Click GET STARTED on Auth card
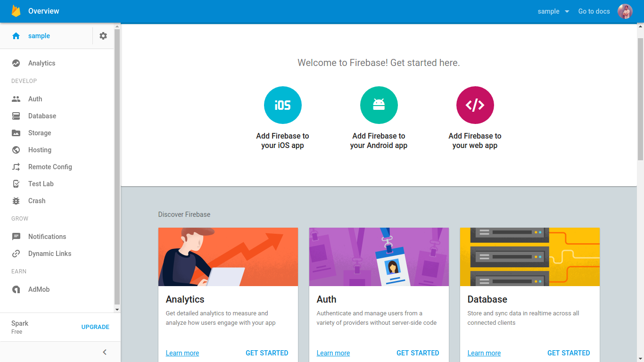Screen dimensions: 644x362 pos(418,353)
